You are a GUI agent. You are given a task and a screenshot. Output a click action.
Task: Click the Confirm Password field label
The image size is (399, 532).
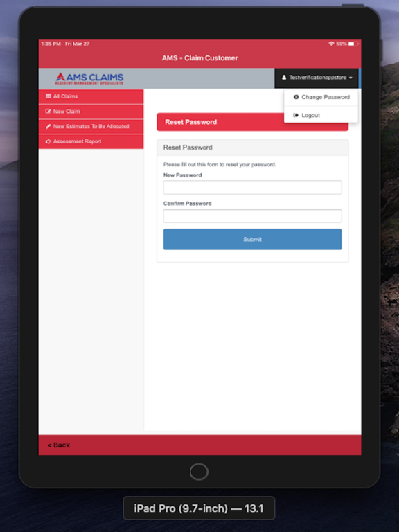(187, 204)
